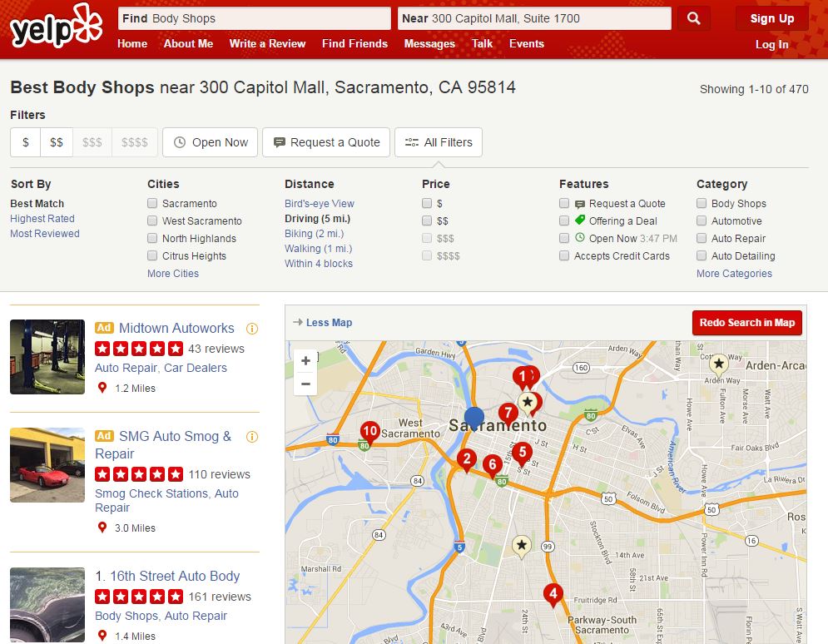Click the Find search input field
The image size is (828, 644).
point(255,18)
